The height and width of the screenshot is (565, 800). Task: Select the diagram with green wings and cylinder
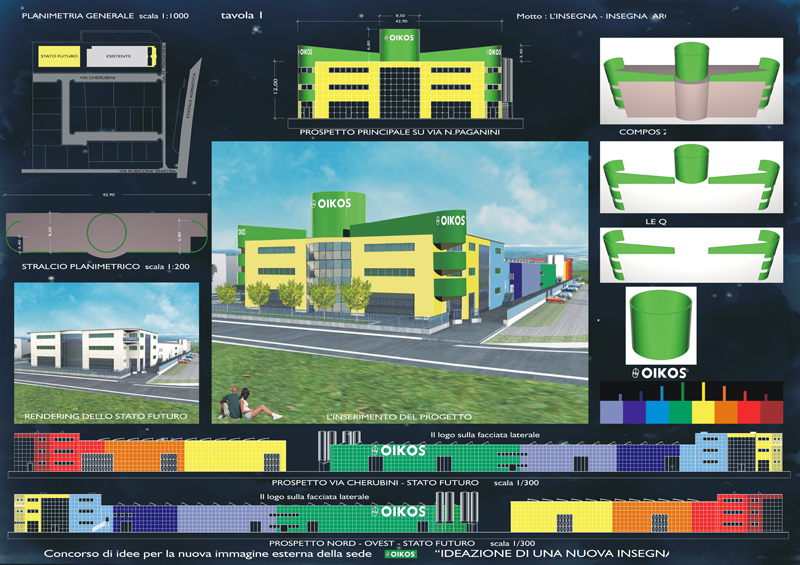(x=691, y=177)
